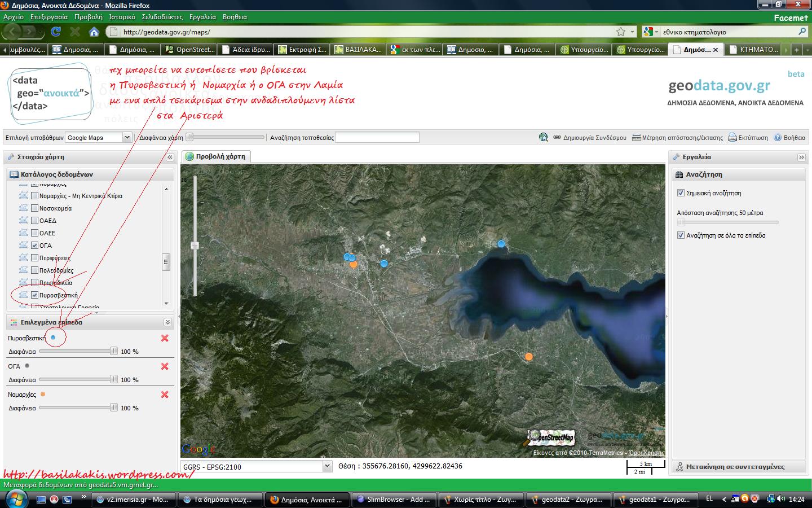Screen dimensions: 812x508
Task: Open Μετακίνηση σε συντεταγμένες panel
Action: (x=735, y=467)
